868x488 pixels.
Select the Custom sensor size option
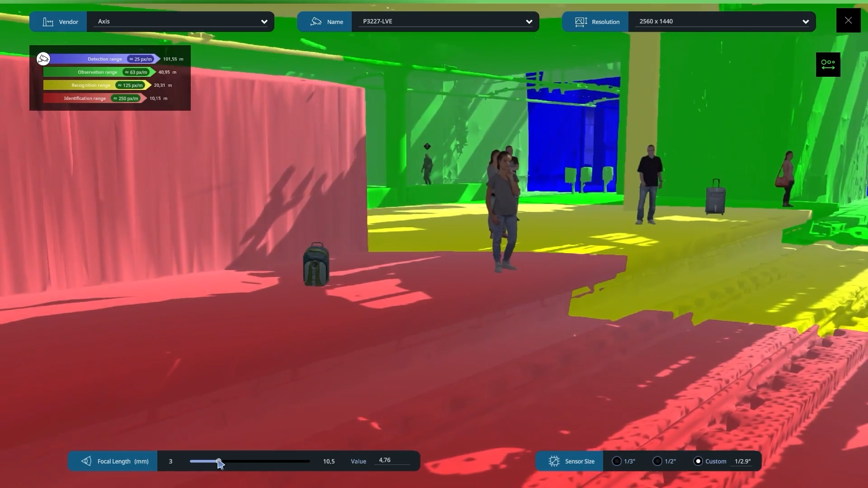tap(698, 461)
